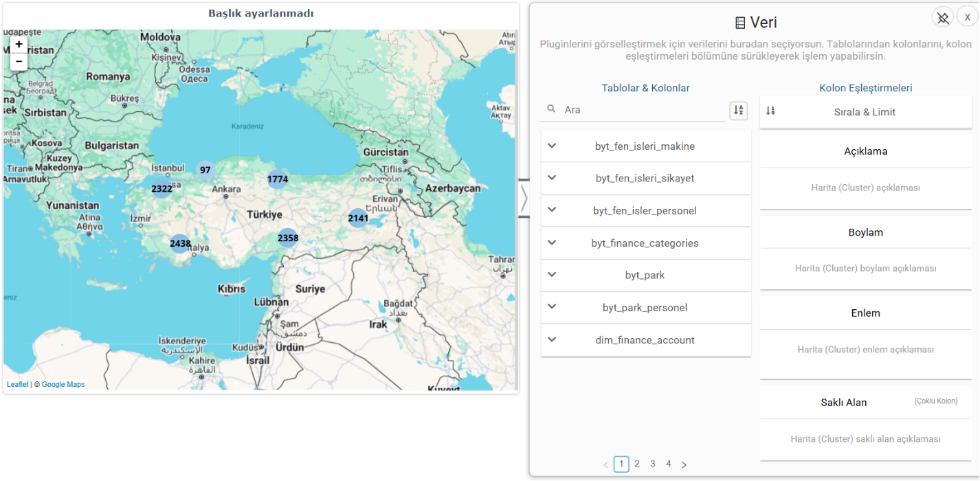This screenshot has width=980, height=481.
Task: Click the 2438 map cluster marker
Action: [180, 243]
